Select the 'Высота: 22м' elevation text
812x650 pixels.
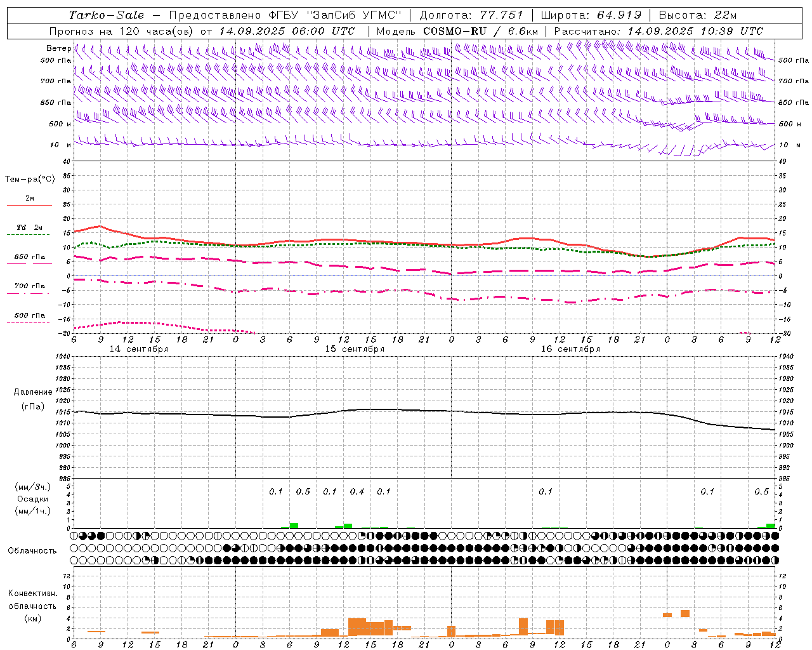point(698,15)
